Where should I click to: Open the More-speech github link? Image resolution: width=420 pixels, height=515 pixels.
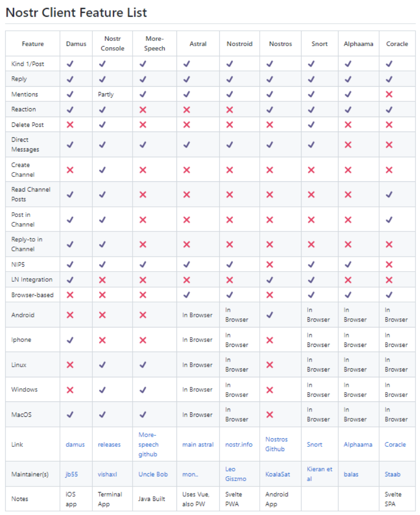point(148,445)
